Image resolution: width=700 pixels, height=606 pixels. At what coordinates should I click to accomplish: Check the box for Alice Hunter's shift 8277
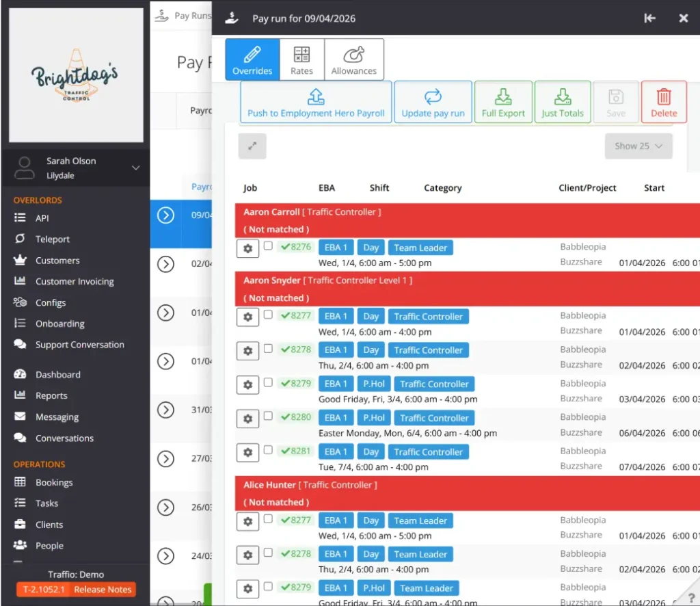(x=268, y=519)
